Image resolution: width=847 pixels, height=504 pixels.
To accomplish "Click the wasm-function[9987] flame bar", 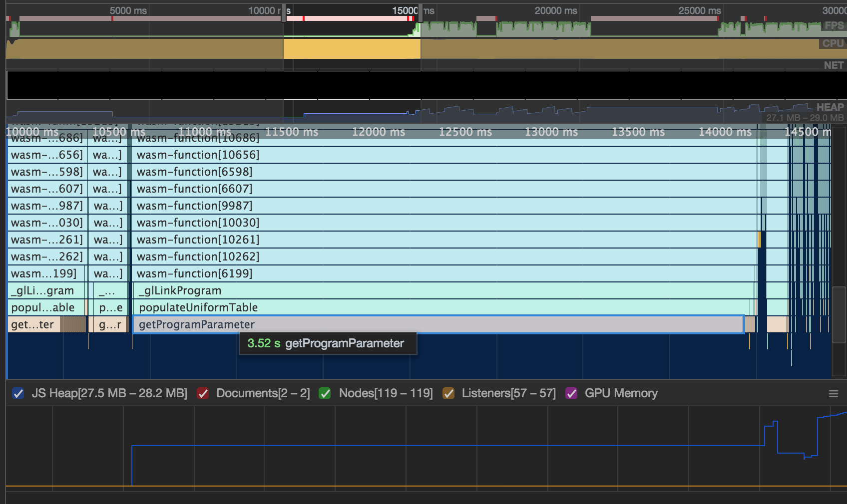I will tap(444, 206).
